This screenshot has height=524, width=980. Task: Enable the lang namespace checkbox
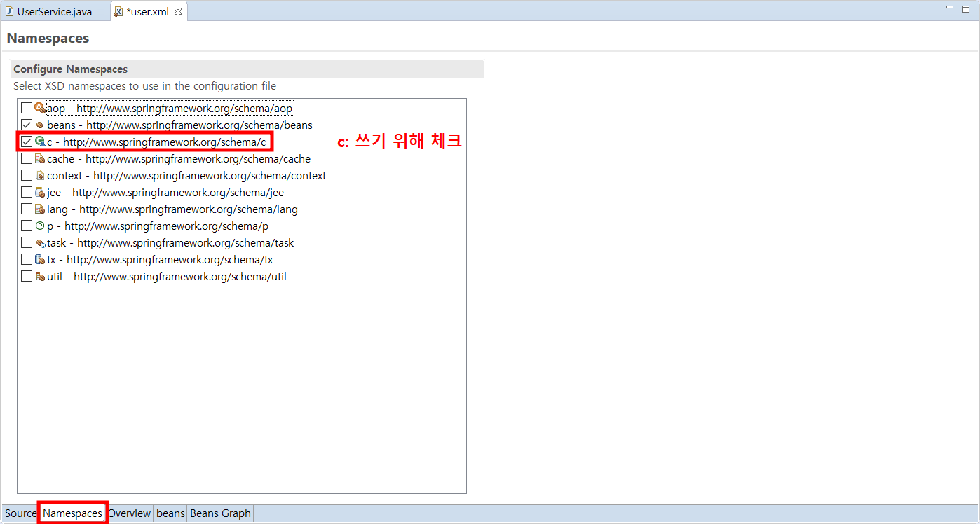[x=27, y=209]
